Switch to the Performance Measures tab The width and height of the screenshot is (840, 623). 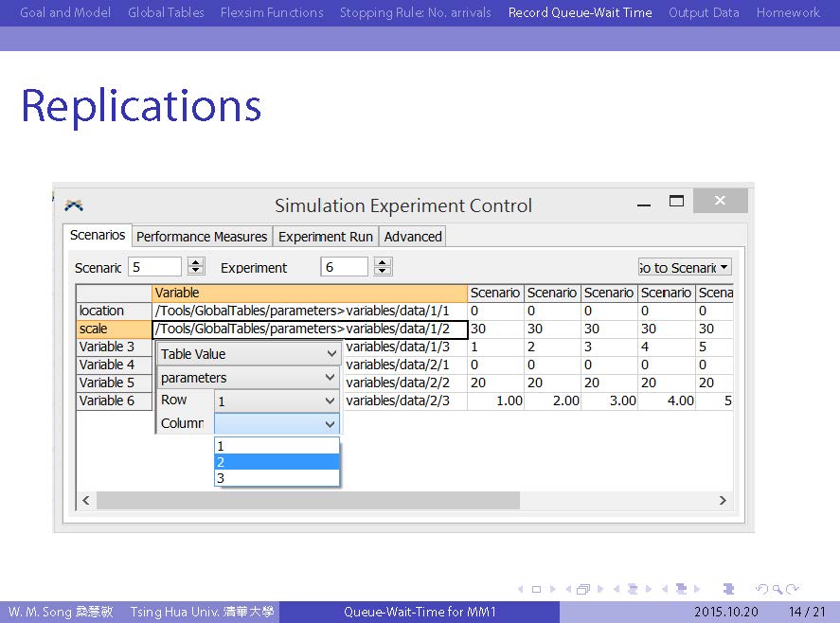tap(202, 237)
